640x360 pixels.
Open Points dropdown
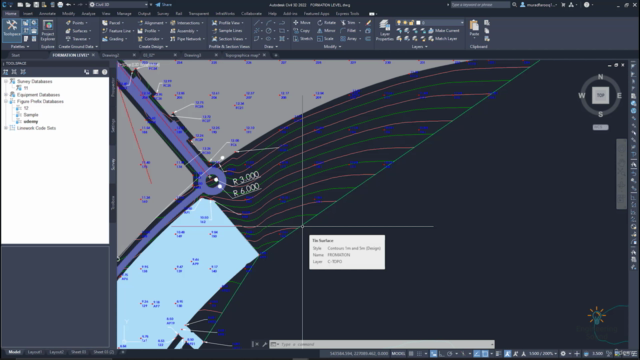click(x=76, y=23)
